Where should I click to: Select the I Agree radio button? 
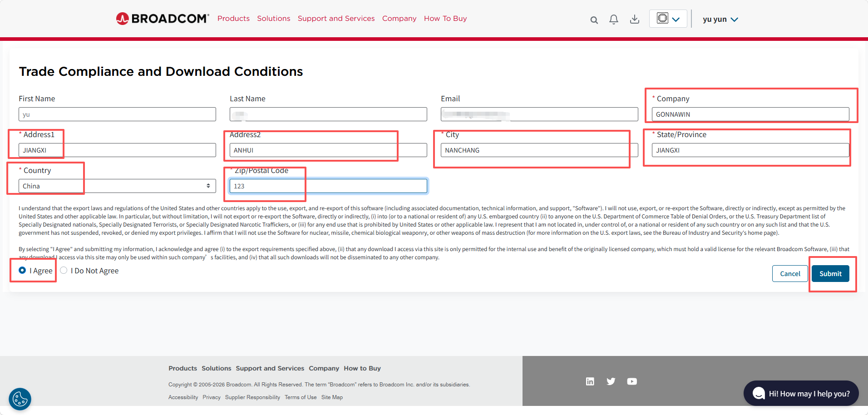[x=22, y=270]
